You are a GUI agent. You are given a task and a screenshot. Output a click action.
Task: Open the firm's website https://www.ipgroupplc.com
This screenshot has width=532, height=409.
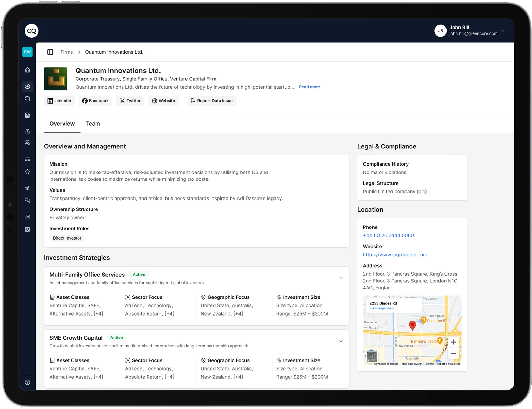[x=395, y=255]
